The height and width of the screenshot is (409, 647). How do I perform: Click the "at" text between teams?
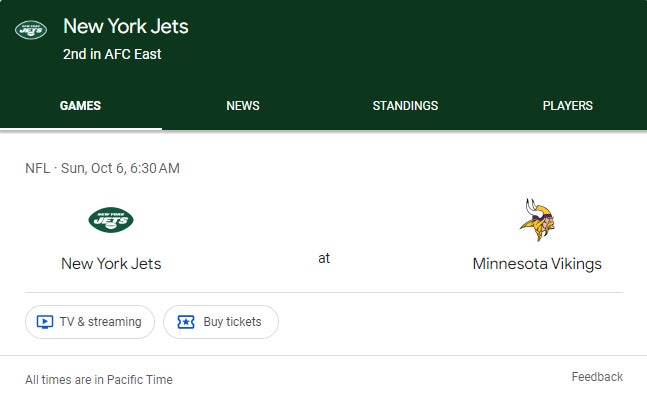tap(324, 258)
